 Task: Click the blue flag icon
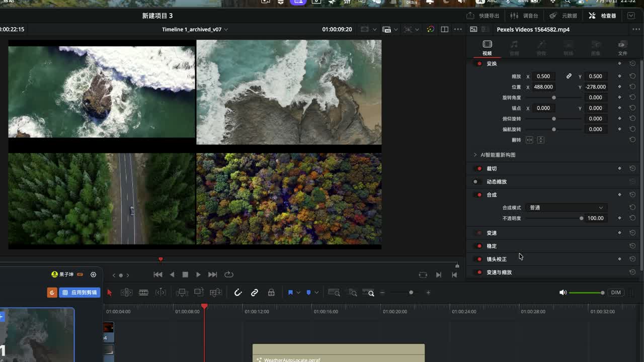tap(290, 293)
